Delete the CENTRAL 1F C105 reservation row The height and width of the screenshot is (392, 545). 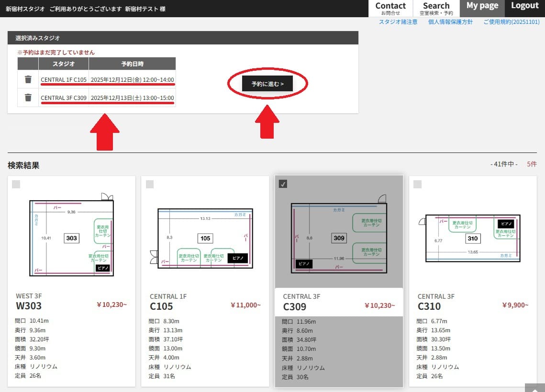click(x=28, y=79)
